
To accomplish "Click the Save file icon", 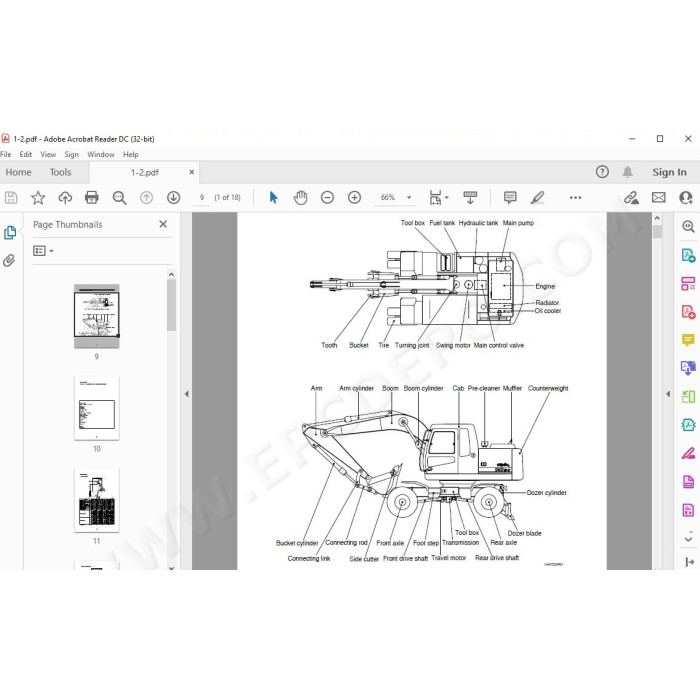I will pyautogui.click(x=11, y=197).
